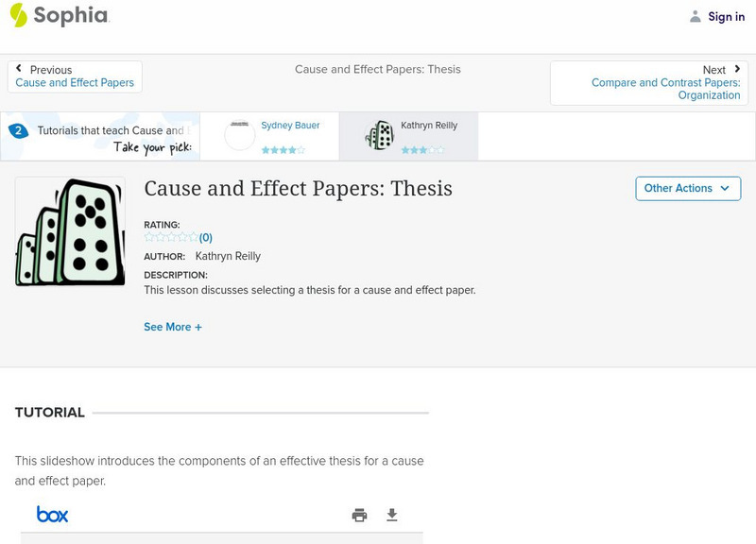This screenshot has height=544, width=756.
Task: Go to Next: Compare and Contrast Papers
Action: tap(665, 82)
